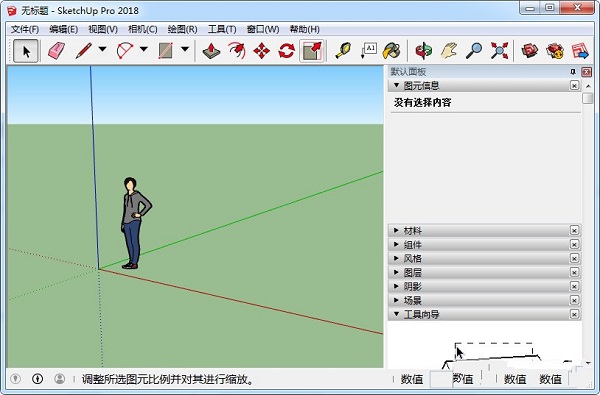Close the 阴影 panel
600x395 pixels.
tap(574, 286)
